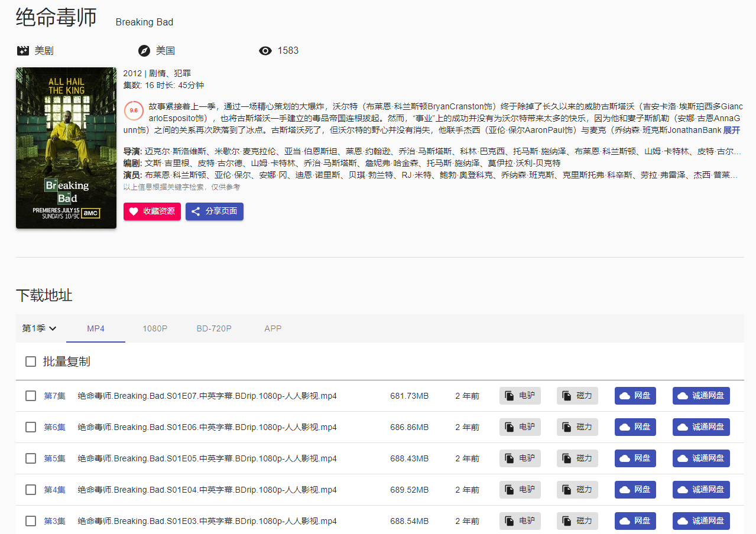Copy 电驴 link for 第4集
The image size is (756, 534).
tap(520, 490)
